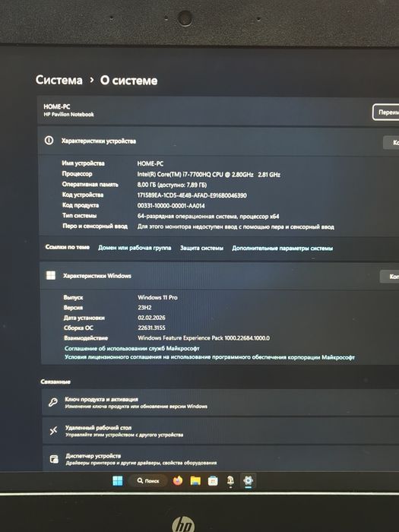Open File Explorer folder icon
This screenshot has height=532, width=399.
pos(195,480)
